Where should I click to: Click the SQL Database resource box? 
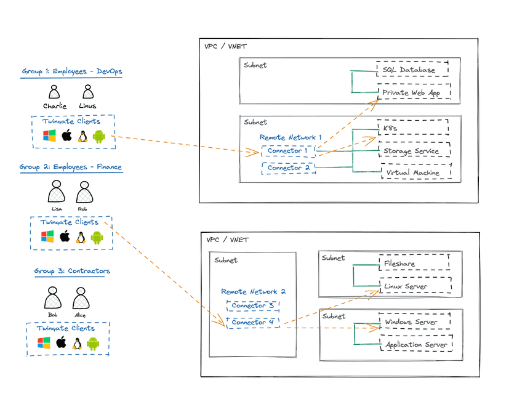(412, 70)
